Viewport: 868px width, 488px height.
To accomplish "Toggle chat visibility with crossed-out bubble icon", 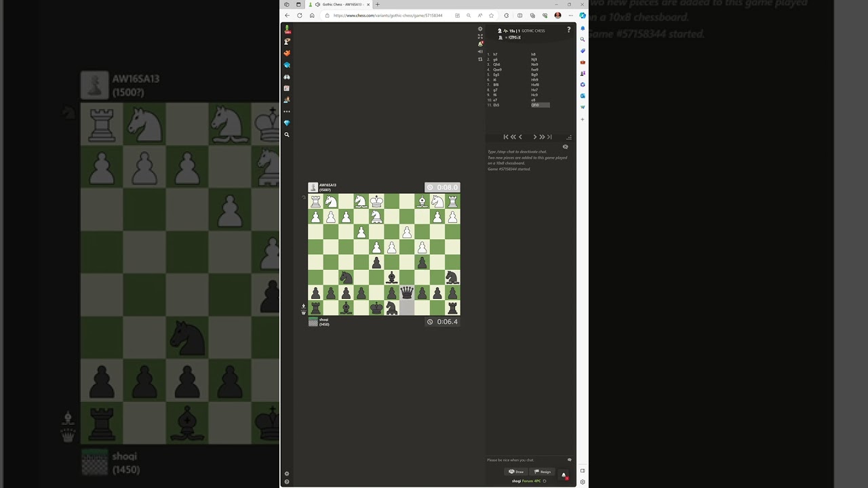I will (566, 146).
